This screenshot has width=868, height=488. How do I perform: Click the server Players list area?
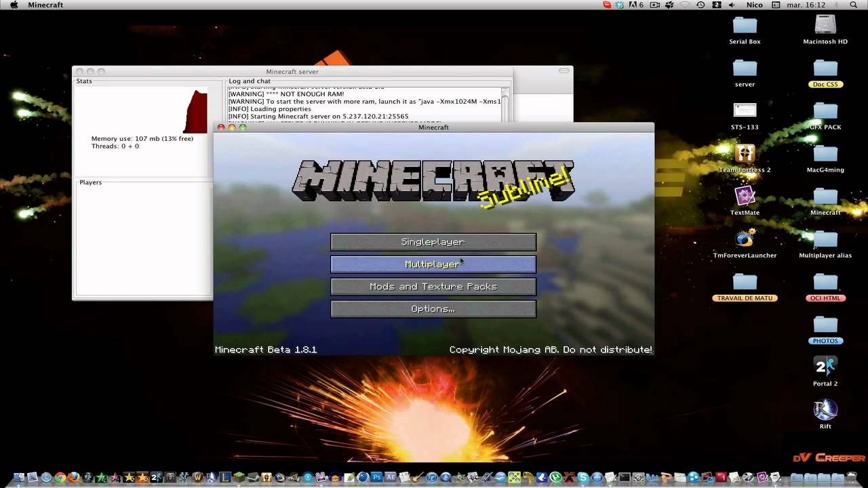[144, 241]
